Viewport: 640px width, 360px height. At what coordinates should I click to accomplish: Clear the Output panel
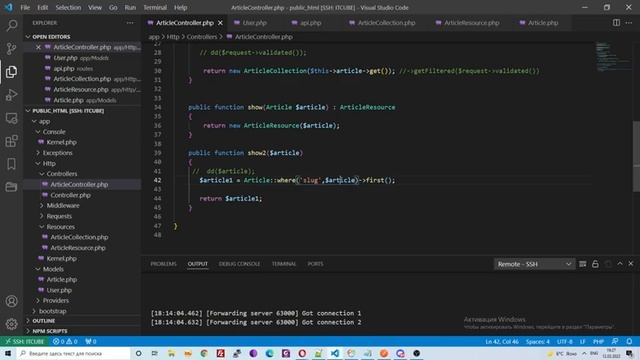pyautogui.click(x=583, y=264)
